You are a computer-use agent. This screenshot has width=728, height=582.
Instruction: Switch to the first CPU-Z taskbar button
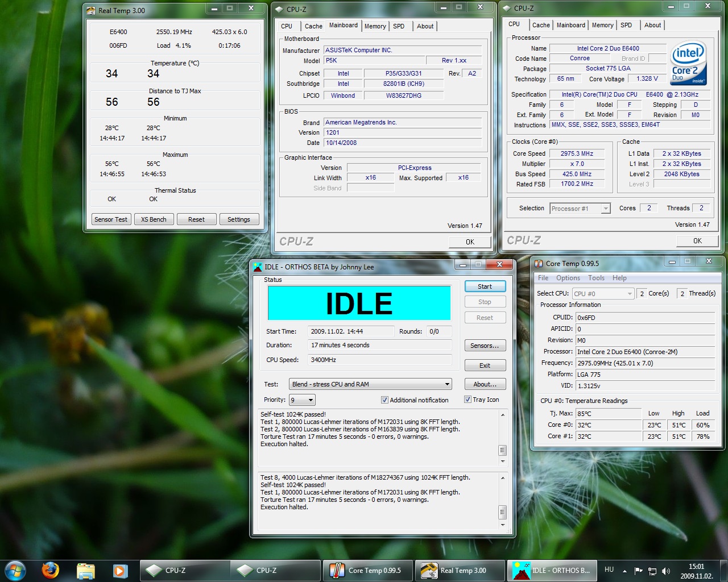point(185,570)
